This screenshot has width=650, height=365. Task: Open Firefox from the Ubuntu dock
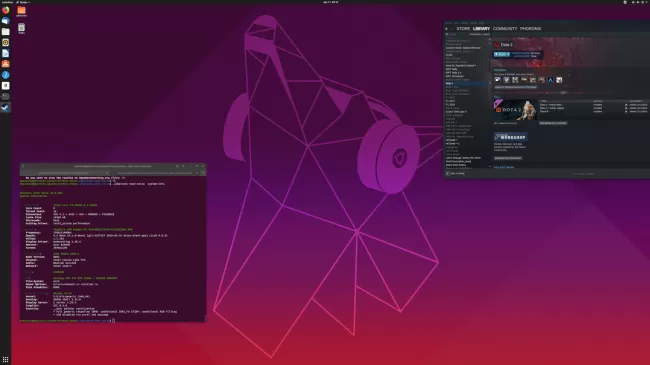coord(5,10)
